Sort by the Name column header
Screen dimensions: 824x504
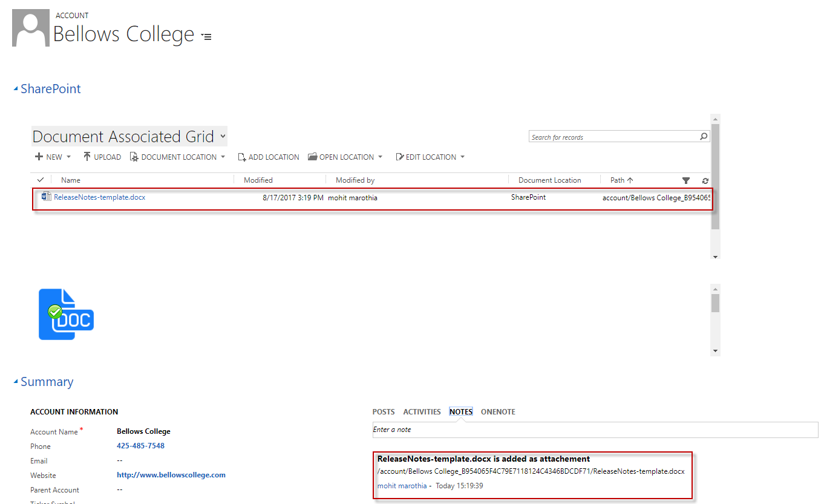pyautogui.click(x=71, y=180)
